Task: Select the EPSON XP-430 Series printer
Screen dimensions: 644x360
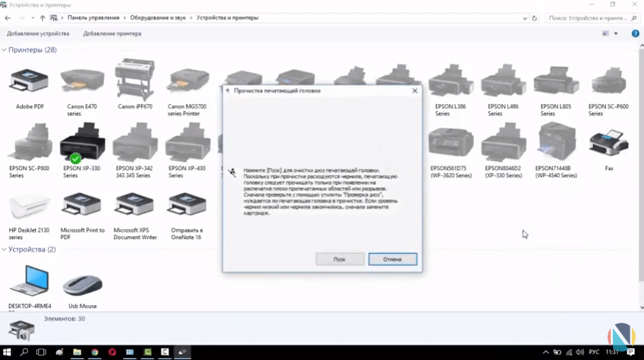Action: [x=187, y=142]
